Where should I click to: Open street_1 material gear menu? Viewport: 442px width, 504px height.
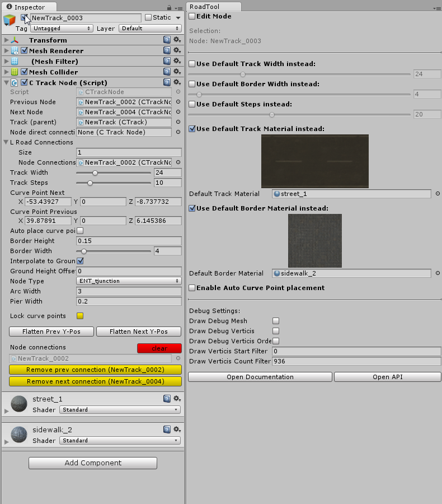(x=177, y=399)
